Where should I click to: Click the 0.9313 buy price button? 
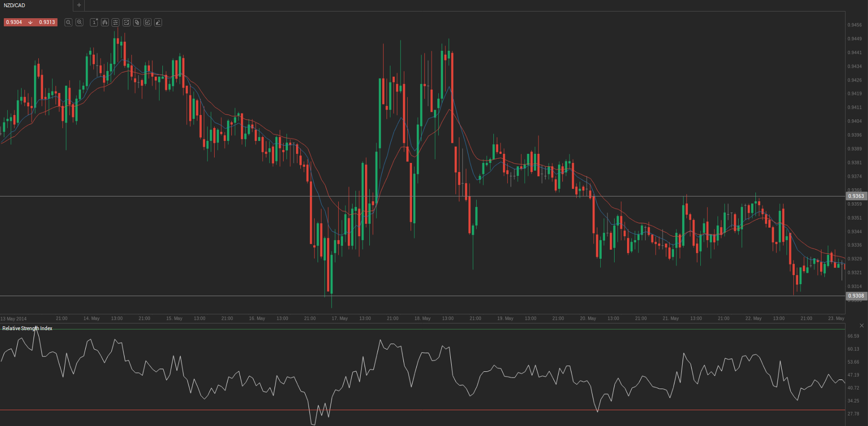47,23
